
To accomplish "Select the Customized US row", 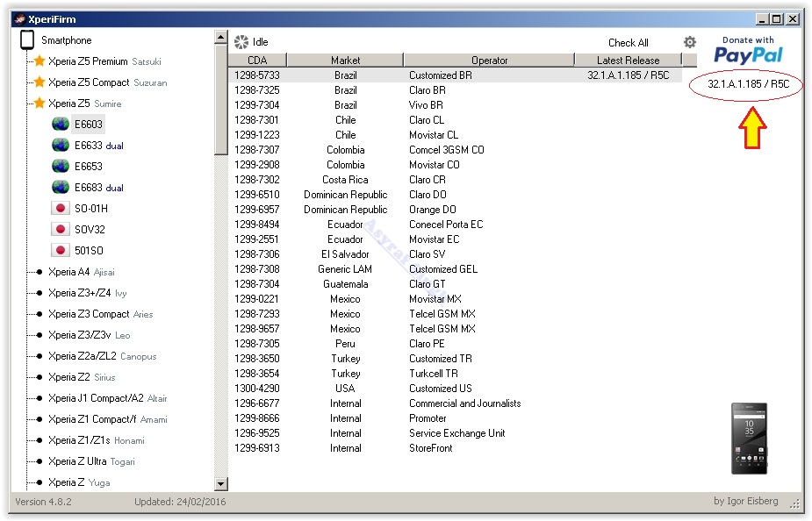I will [x=456, y=389].
